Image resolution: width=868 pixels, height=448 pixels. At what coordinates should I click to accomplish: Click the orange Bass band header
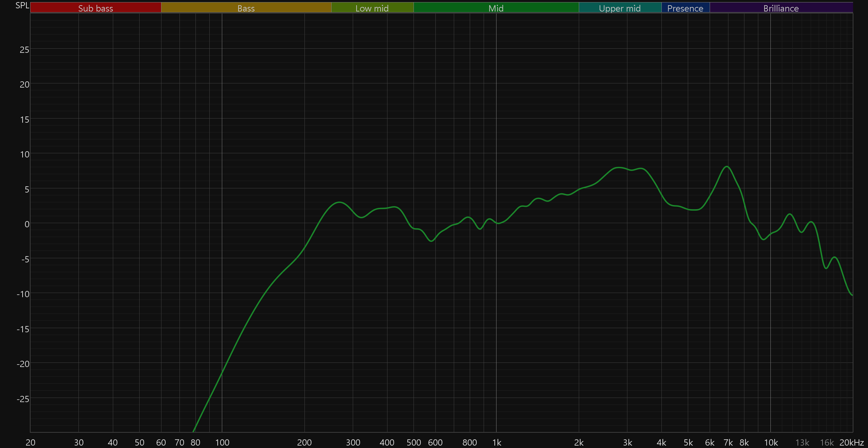[246, 8]
